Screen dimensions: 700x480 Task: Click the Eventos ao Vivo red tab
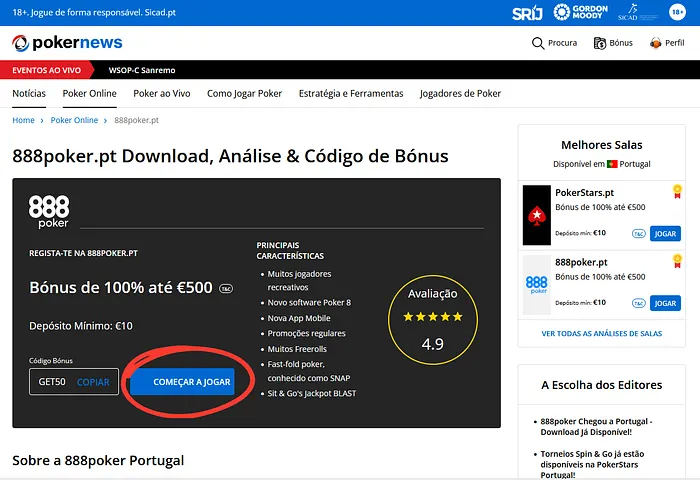pyautogui.click(x=46, y=70)
